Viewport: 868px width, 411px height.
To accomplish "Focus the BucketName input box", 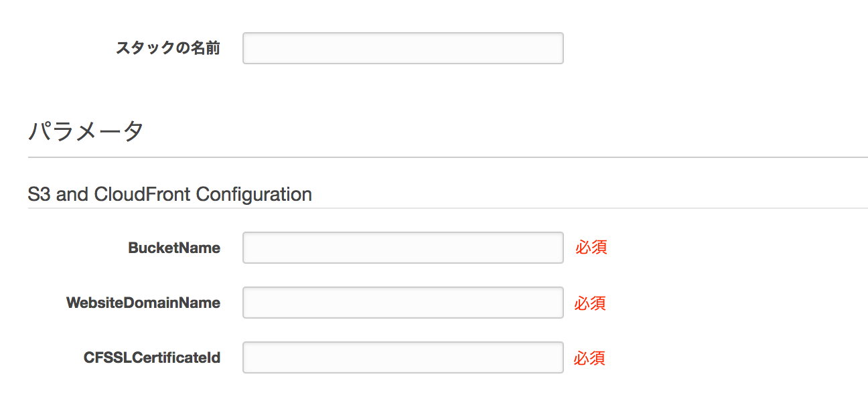I will (x=403, y=248).
